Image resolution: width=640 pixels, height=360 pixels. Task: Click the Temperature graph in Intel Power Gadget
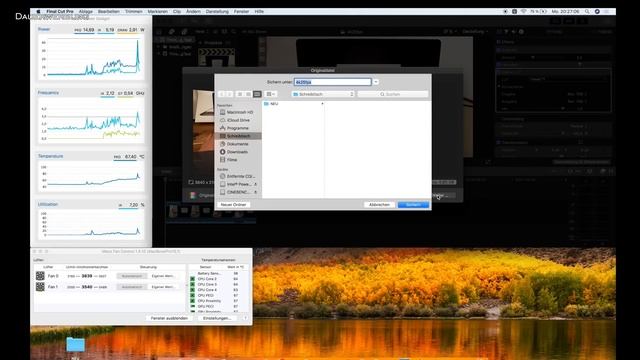91,176
